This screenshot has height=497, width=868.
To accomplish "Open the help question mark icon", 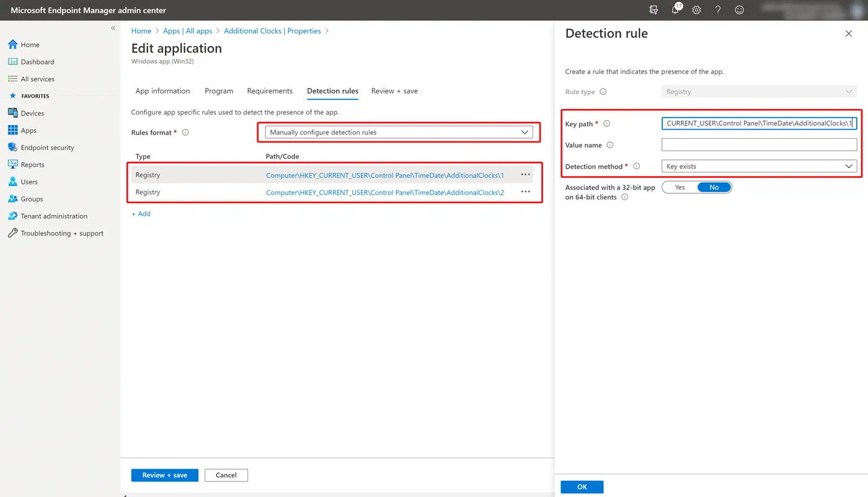I will pyautogui.click(x=718, y=10).
